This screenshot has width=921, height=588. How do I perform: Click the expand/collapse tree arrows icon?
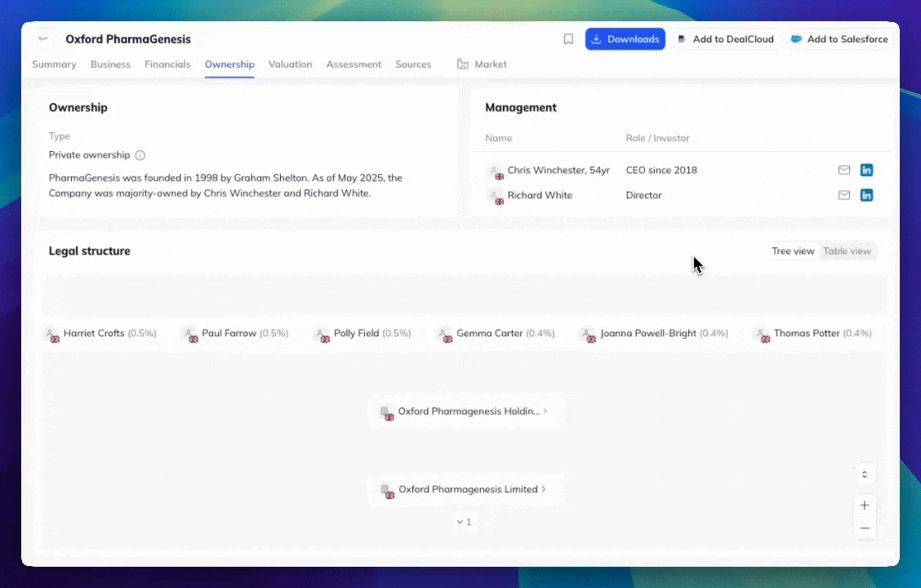(864, 474)
